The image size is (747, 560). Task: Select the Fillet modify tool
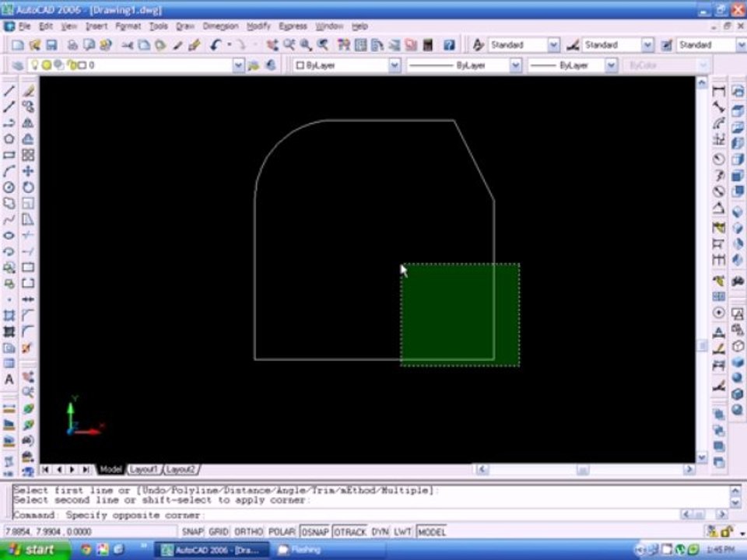pyautogui.click(x=28, y=332)
